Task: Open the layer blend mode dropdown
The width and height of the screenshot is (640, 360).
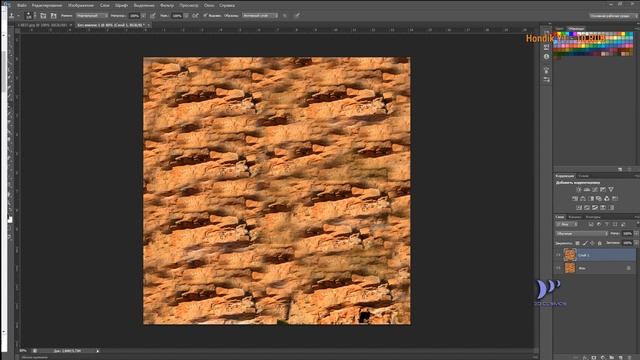Action: click(x=582, y=233)
